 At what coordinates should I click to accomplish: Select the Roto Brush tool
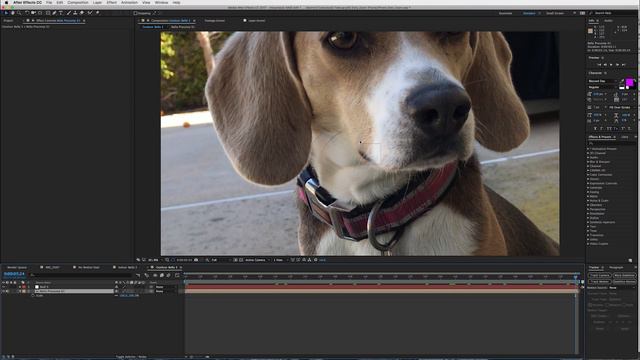89,13
